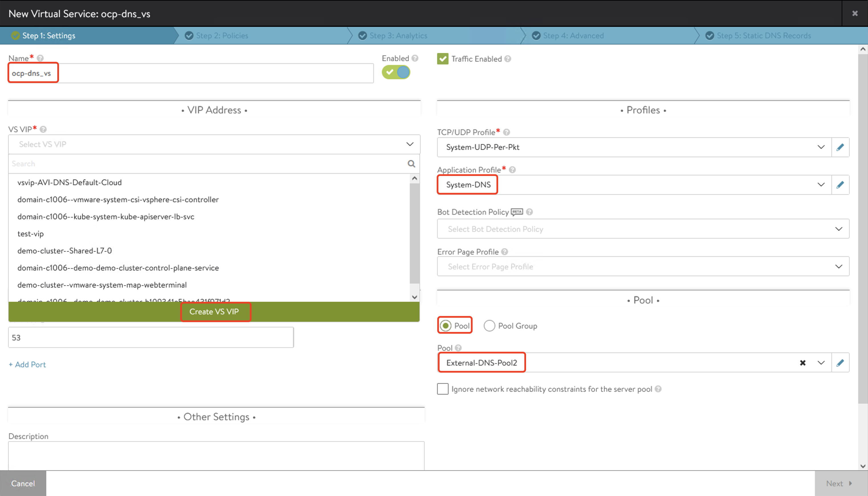Choose test-vip from the VS VIP list
The image size is (868, 496).
[x=31, y=234]
